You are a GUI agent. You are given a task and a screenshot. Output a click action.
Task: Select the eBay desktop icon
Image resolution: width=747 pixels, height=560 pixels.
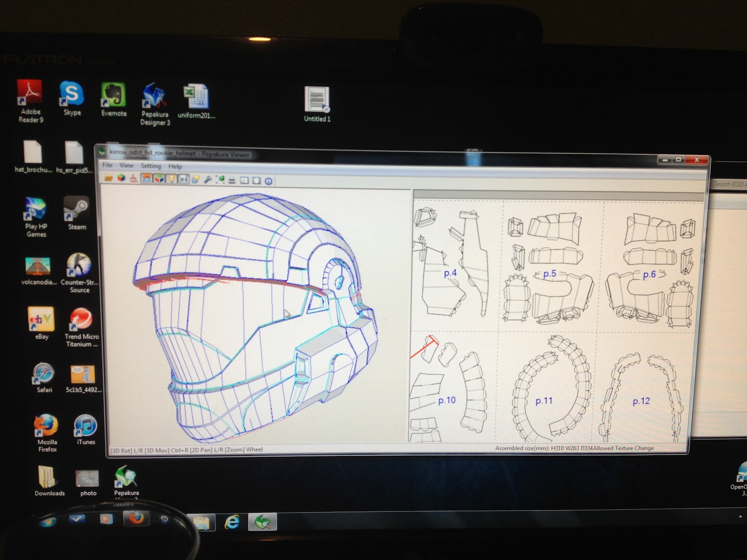point(41,323)
